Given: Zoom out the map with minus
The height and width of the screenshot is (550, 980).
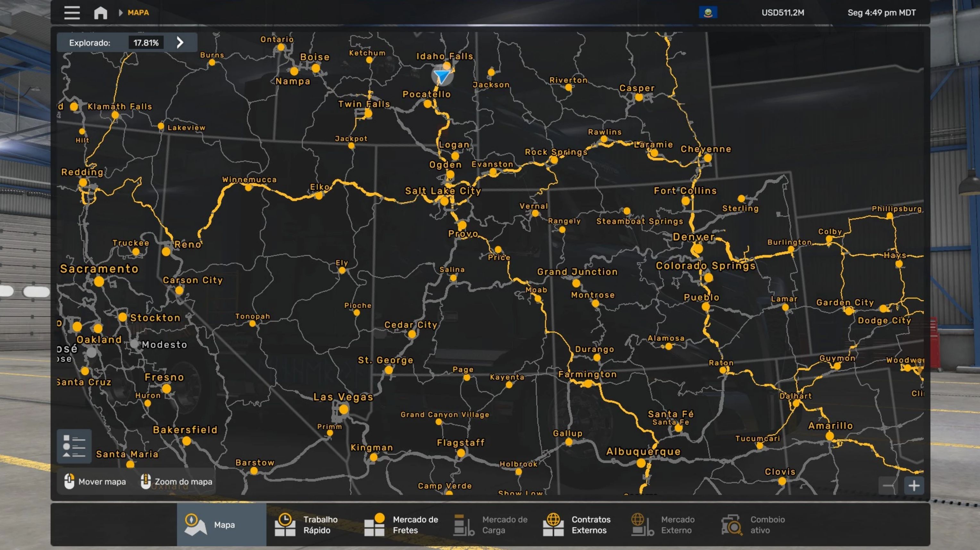Looking at the screenshot, I should point(889,486).
